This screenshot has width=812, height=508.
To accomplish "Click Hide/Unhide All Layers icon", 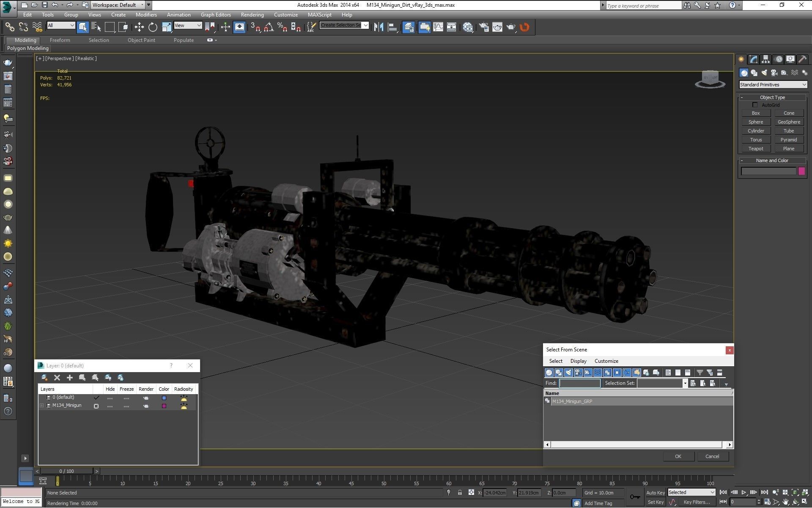I will point(108,378).
